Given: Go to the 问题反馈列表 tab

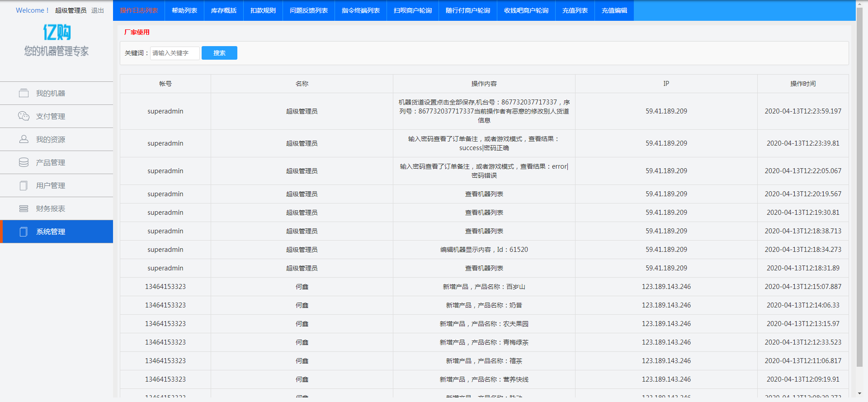Looking at the screenshot, I should pyautogui.click(x=309, y=10).
